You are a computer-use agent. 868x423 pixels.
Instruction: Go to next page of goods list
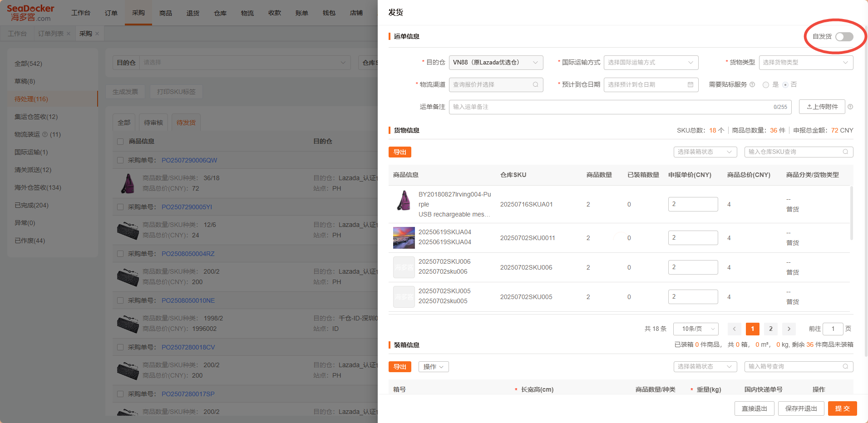coord(789,329)
